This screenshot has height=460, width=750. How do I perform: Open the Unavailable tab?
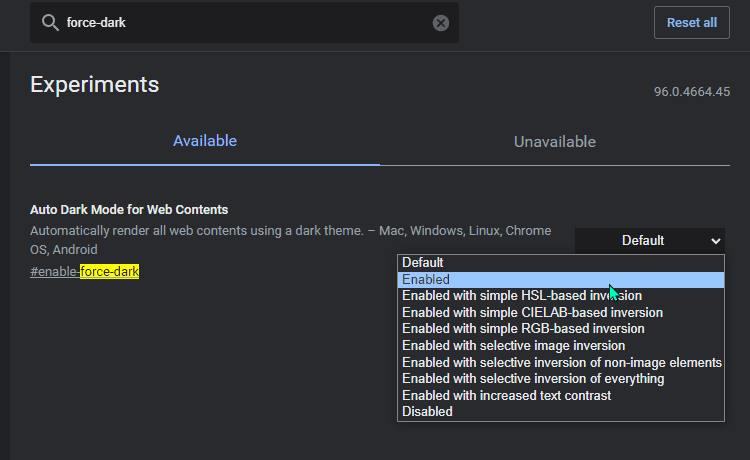tap(555, 142)
